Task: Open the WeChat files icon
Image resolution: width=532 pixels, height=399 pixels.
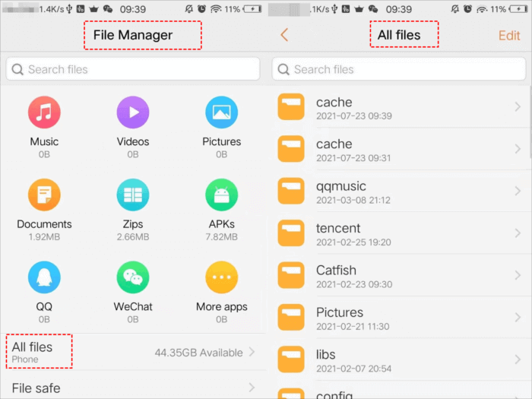Action: (133, 277)
